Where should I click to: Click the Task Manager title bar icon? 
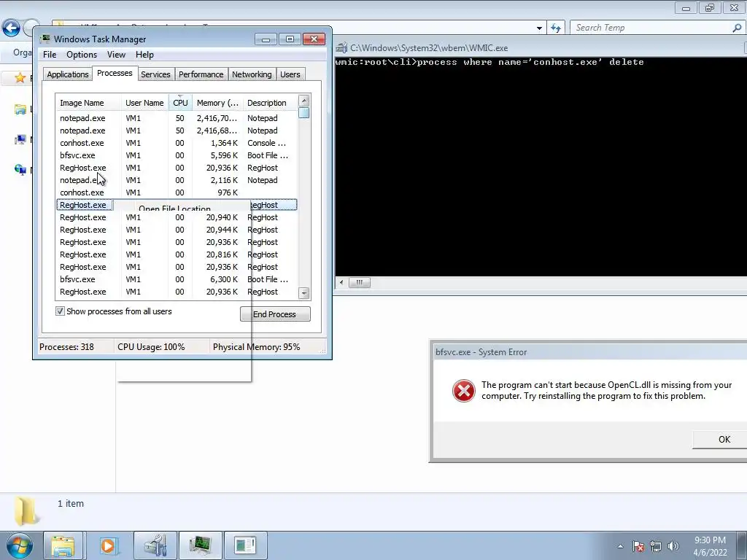point(46,39)
